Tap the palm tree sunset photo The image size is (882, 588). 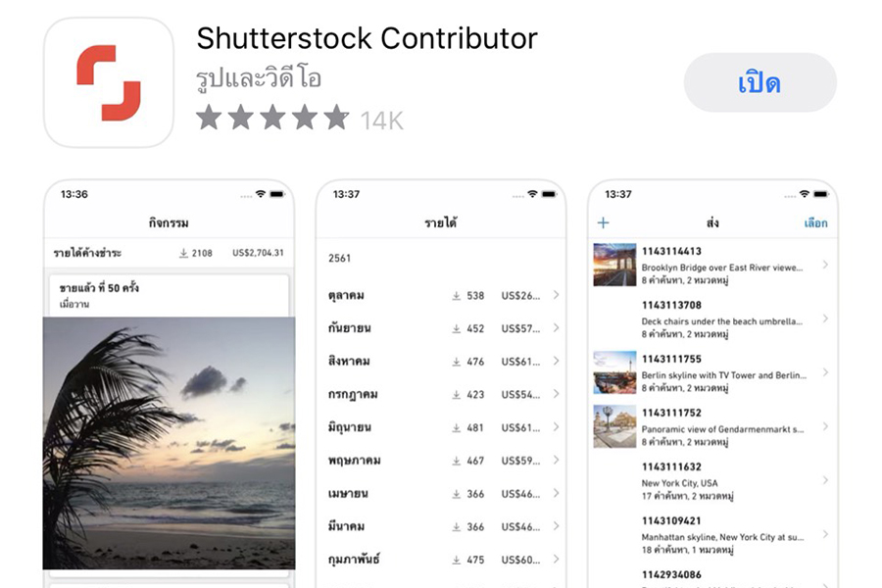[x=169, y=443]
